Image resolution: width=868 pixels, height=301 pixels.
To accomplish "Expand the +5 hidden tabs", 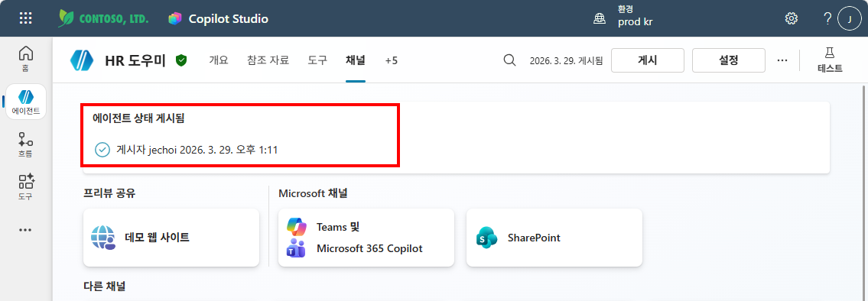I will click(392, 60).
